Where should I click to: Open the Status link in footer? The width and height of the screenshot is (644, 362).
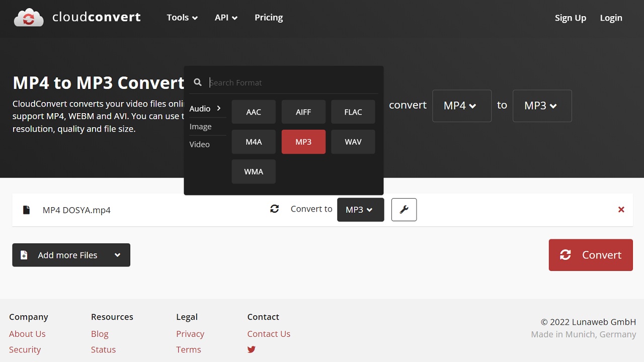coord(103,349)
